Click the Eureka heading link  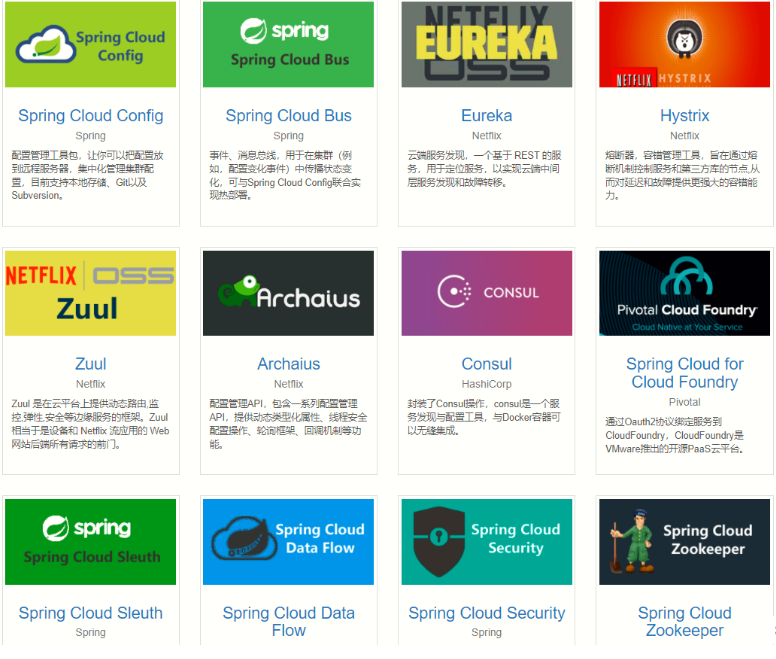pyautogui.click(x=486, y=116)
